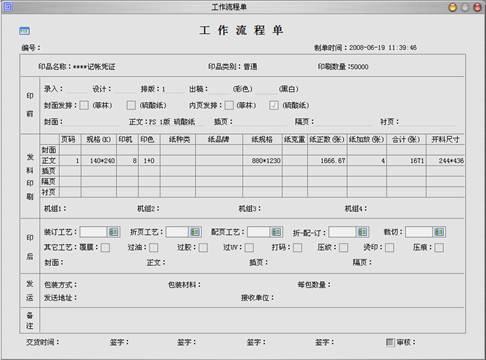Click the 接收单位 label
The image size is (486, 360).
tap(257, 298)
